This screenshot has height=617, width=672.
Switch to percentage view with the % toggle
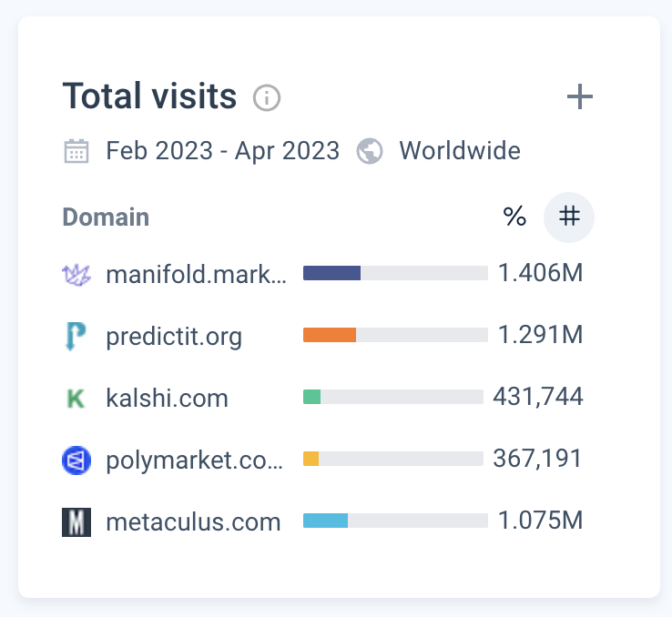[514, 217]
